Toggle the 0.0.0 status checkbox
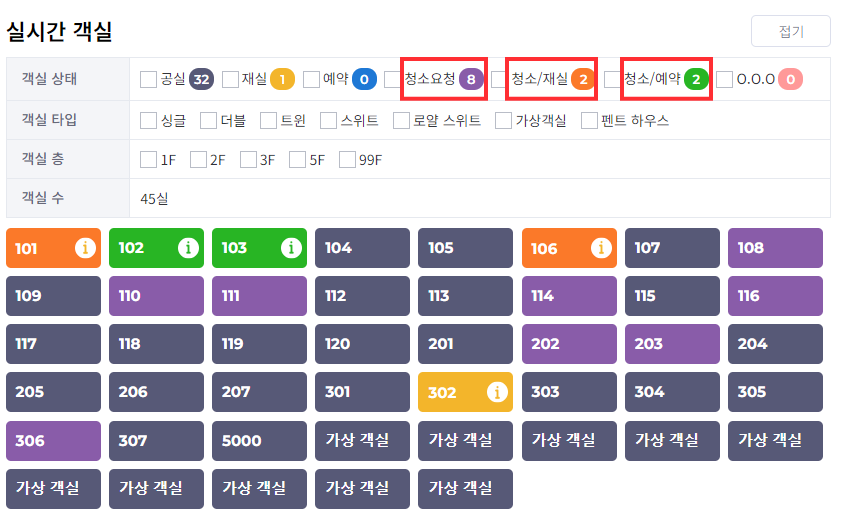This screenshot has height=526, width=843. 724,80
